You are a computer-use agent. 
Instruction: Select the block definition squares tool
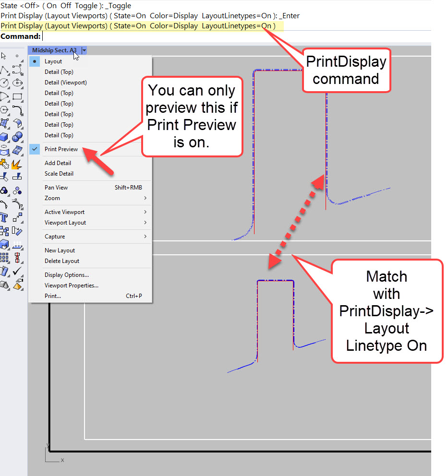click(x=4, y=231)
